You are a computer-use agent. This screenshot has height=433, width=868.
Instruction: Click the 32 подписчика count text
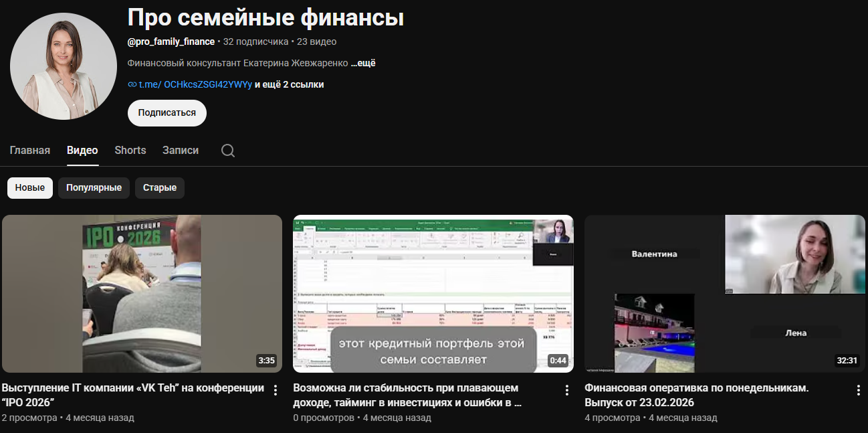click(255, 41)
